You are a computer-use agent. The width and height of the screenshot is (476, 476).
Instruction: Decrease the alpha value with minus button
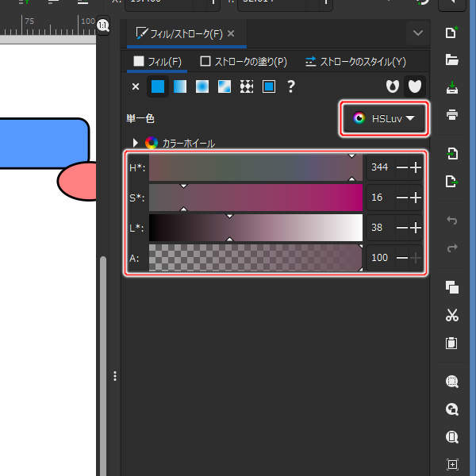[x=402, y=258]
